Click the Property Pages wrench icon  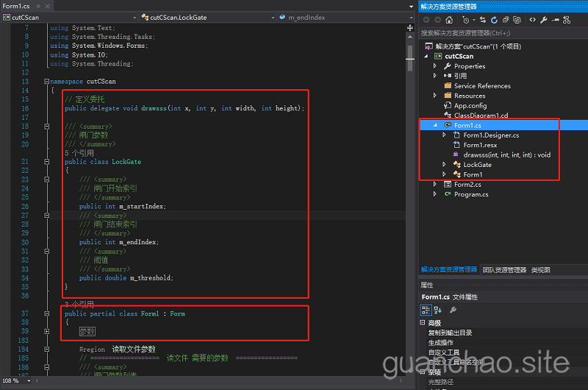click(453, 310)
